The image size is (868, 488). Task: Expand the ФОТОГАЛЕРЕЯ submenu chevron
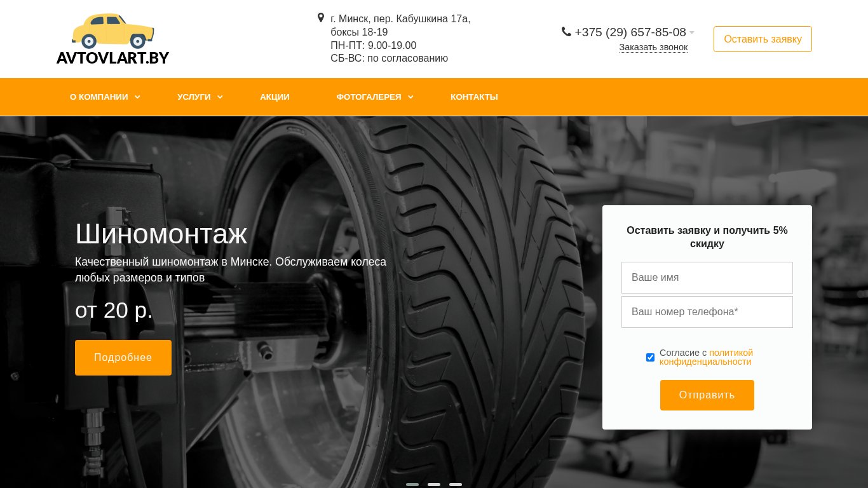pos(410,97)
